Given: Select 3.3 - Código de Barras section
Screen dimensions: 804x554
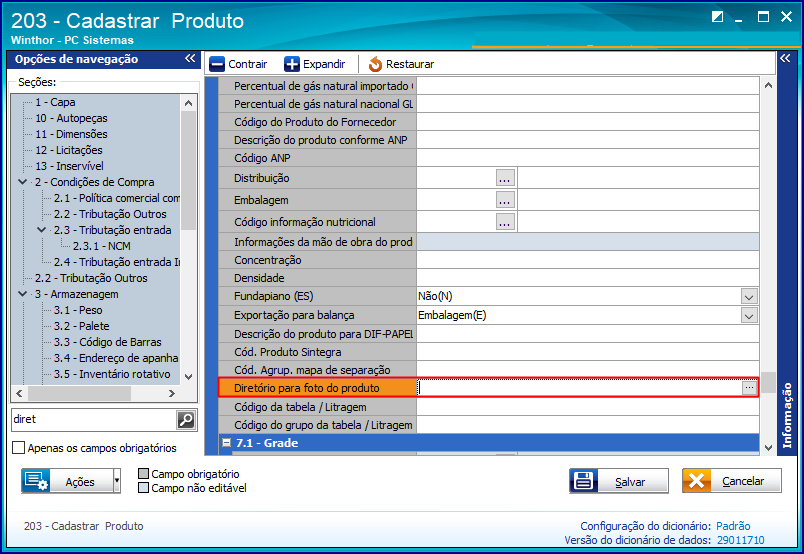Looking at the screenshot, I should click(108, 342).
